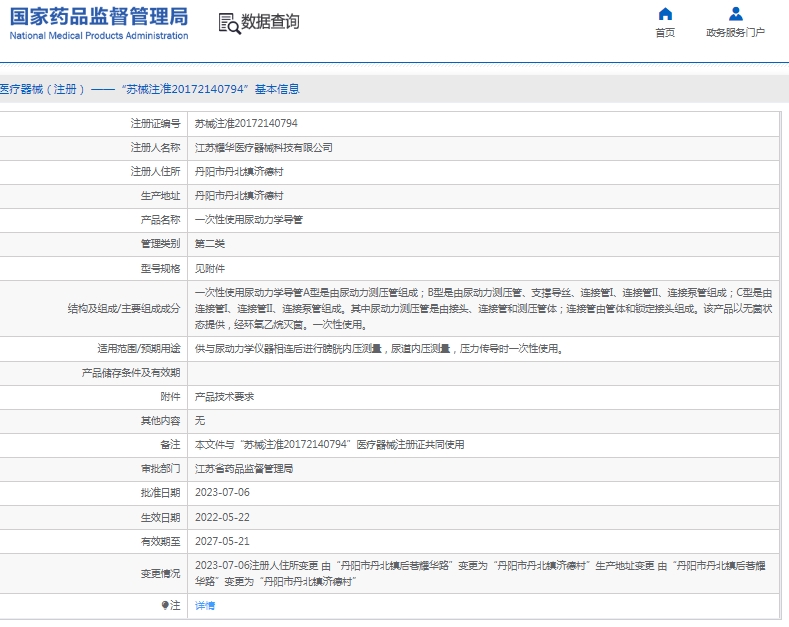
Task: Click the 国家药品监督管理局 logo
Action: point(99,17)
